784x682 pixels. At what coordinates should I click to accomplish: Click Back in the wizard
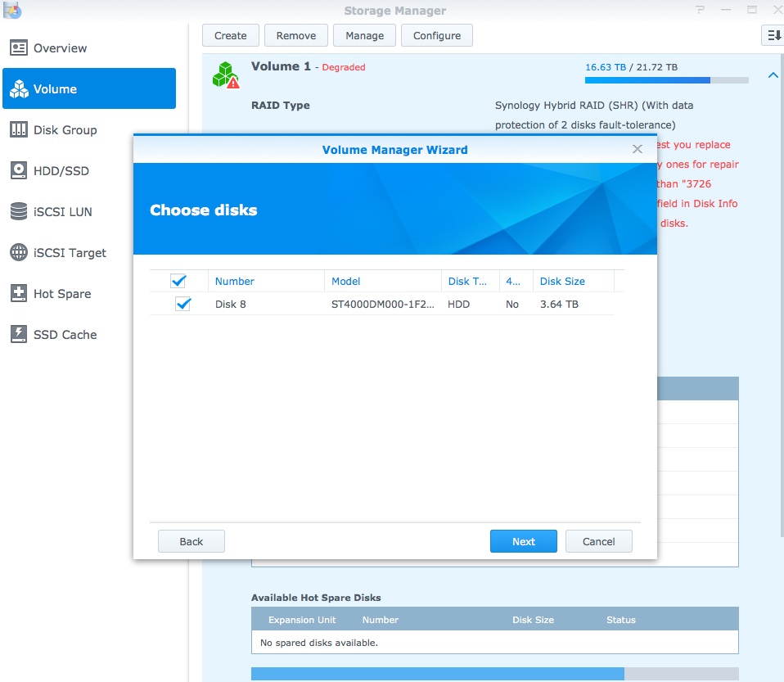[191, 541]
